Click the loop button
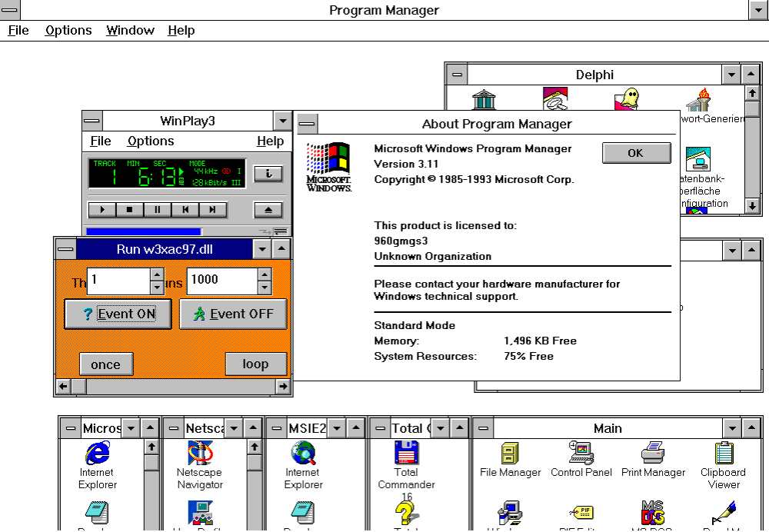This screenshot has height=532, width=769. pyautogui.click(x=255, y=364)
